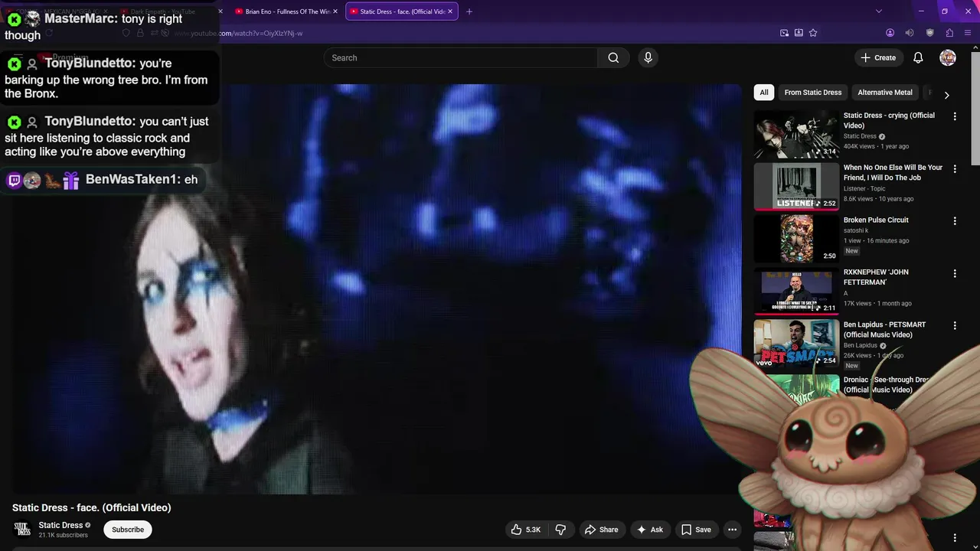This screenshot has height=551, width=980.
Task: Click the YouTube search magnifier button
Action: (x=613, y=57)
